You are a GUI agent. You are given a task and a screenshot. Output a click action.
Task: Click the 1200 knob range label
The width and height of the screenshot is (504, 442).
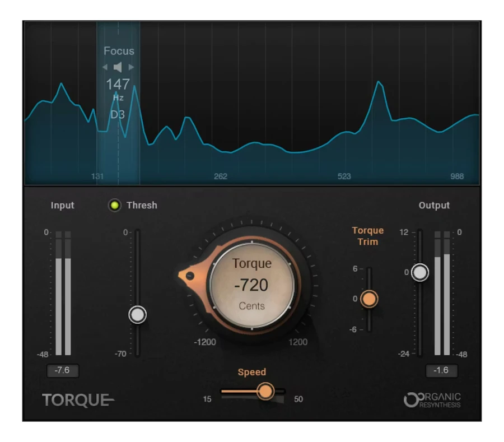tap(298, 342)
